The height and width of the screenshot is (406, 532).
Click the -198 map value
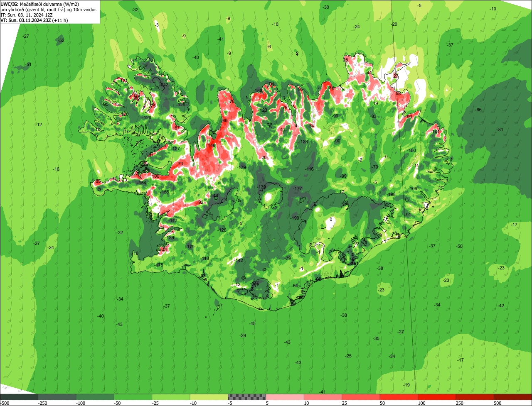391,194
